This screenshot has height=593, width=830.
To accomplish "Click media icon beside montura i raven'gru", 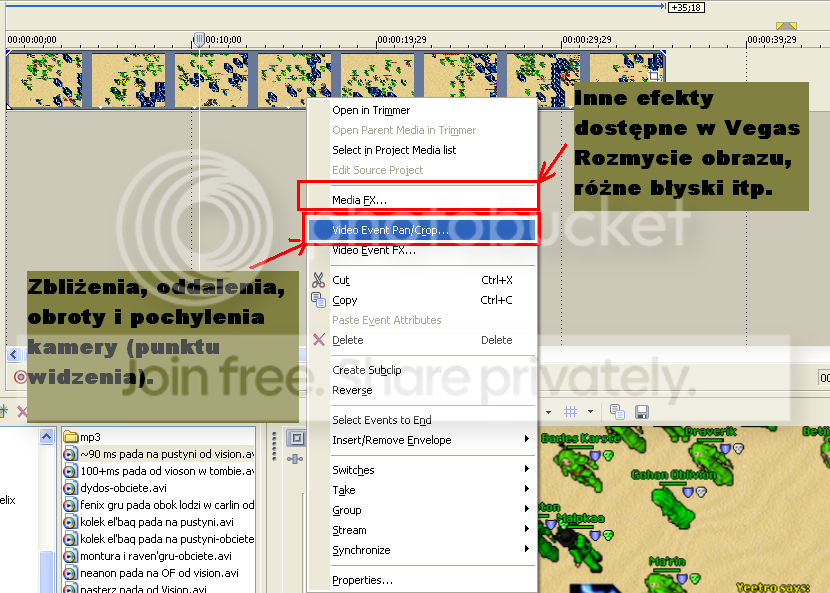I will [x=70, y=556].
